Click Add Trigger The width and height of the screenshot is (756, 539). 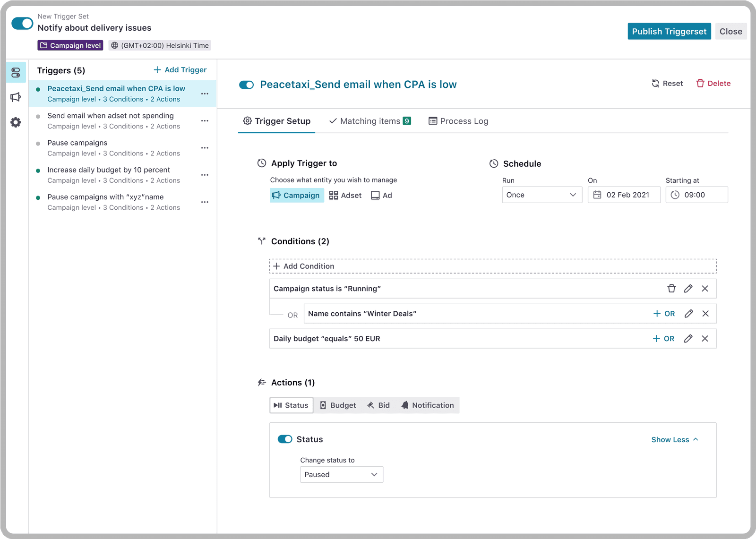(180, 70)
